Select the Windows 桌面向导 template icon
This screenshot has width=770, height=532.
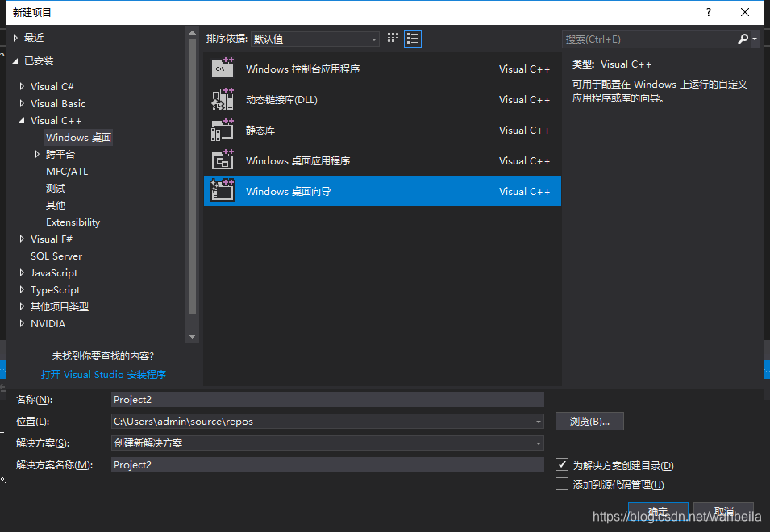(223, 190)
